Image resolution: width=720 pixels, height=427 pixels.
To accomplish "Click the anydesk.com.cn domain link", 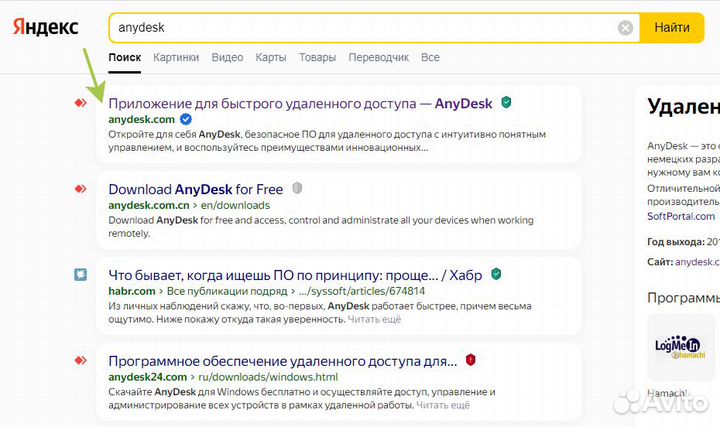I will click(x=149, y=205).
